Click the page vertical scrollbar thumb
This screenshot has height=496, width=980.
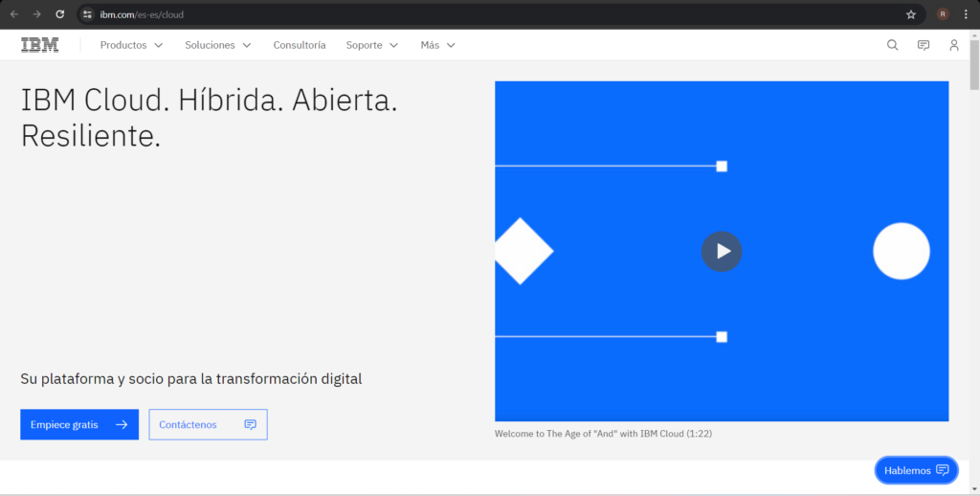pos(974,65)
